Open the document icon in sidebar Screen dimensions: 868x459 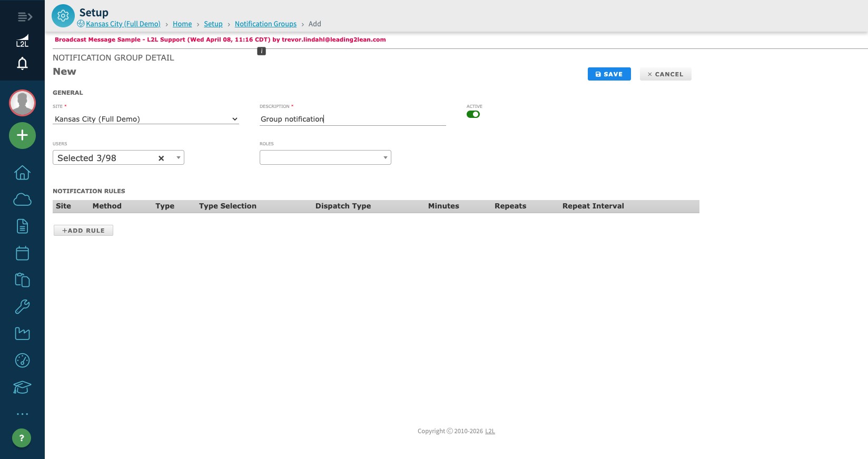tap(22, 226)
